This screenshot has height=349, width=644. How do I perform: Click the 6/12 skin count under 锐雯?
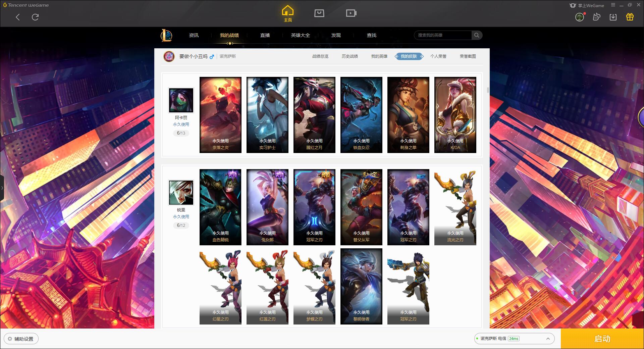(x=181, y=226)
